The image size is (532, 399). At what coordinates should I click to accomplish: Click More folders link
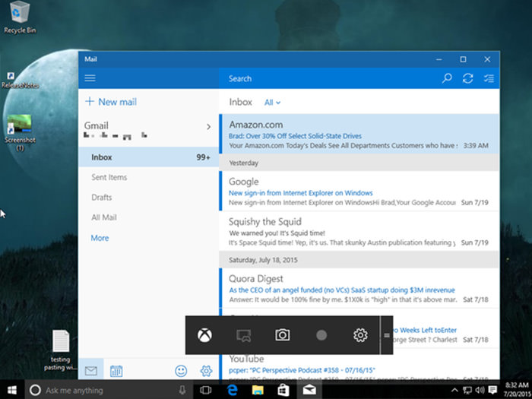(100, 238)
